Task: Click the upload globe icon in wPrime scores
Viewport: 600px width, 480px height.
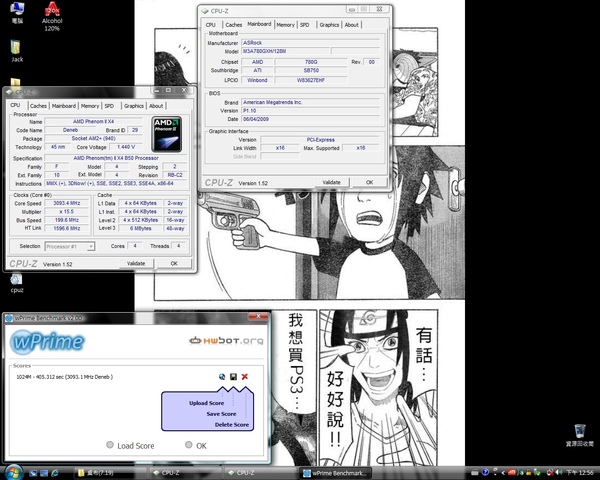Action: [x=222, y=377]
